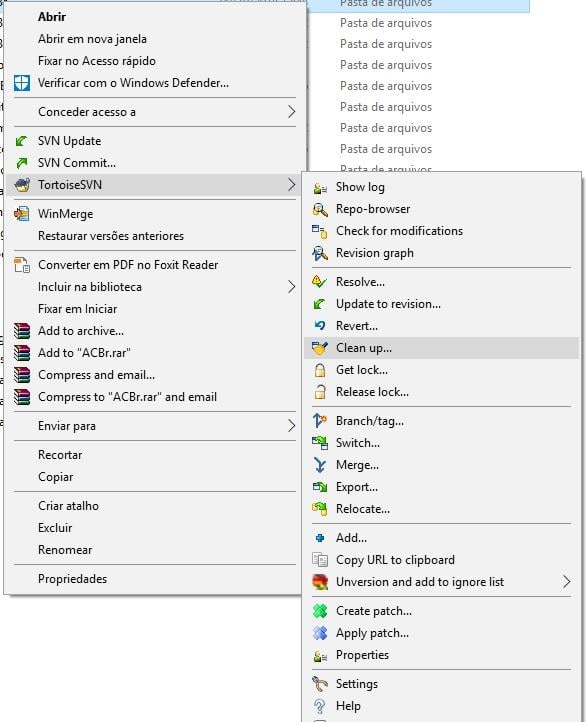Click the Get lock padlock icon
This screenshot has height=722, width=587.
(320, 370)
